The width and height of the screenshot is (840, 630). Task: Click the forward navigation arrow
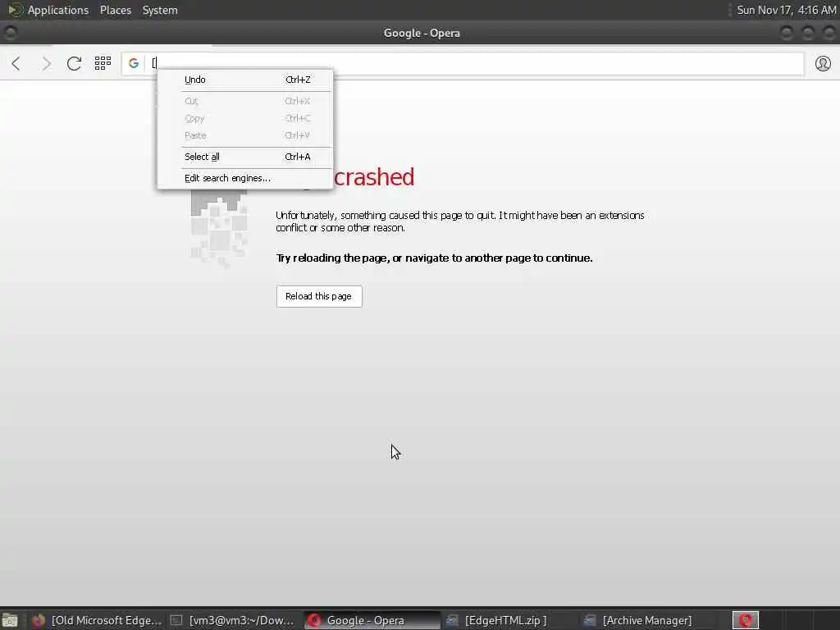[x=47, y=63]
